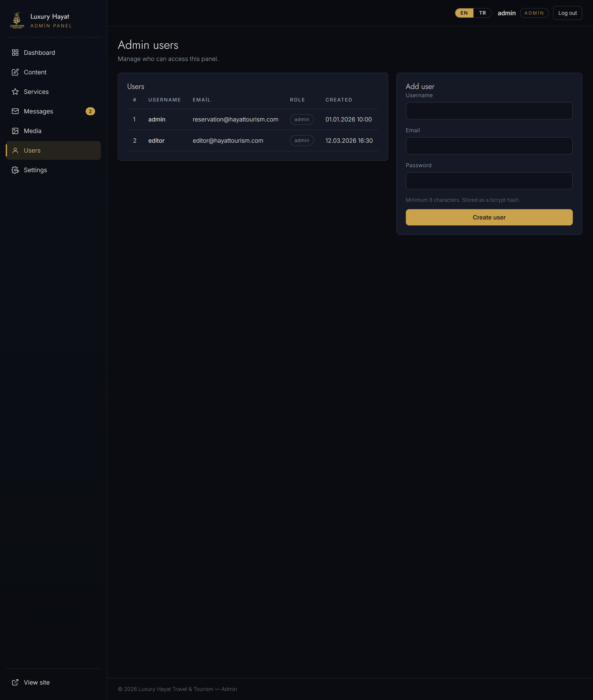Navigate to Media
The width and height of the screenshot is (593, 700).
click(x=54, y=131)
